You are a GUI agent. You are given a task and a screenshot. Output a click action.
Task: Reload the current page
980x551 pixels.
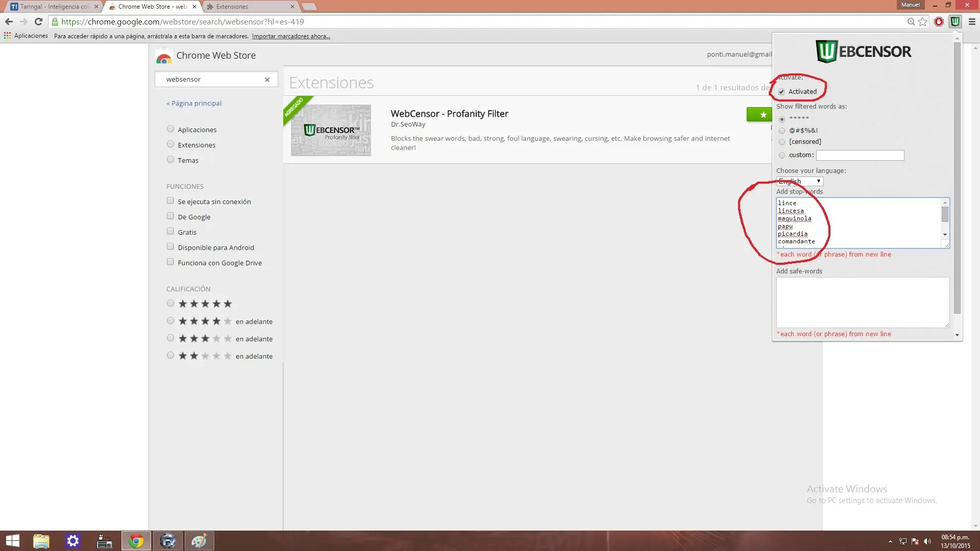(38, 21)
